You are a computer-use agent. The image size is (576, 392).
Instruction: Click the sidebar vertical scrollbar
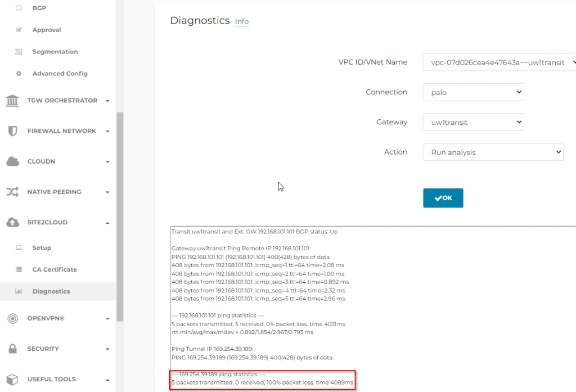tap(120, 217)
